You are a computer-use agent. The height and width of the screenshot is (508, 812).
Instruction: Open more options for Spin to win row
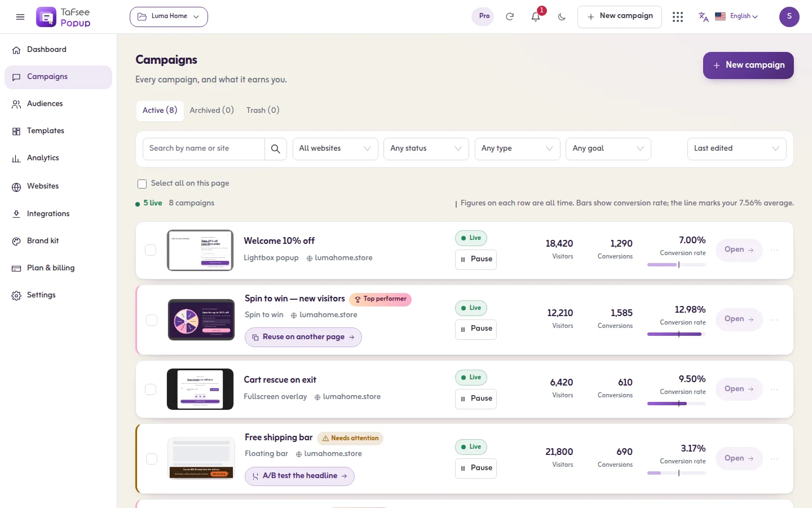coord(774,319)
